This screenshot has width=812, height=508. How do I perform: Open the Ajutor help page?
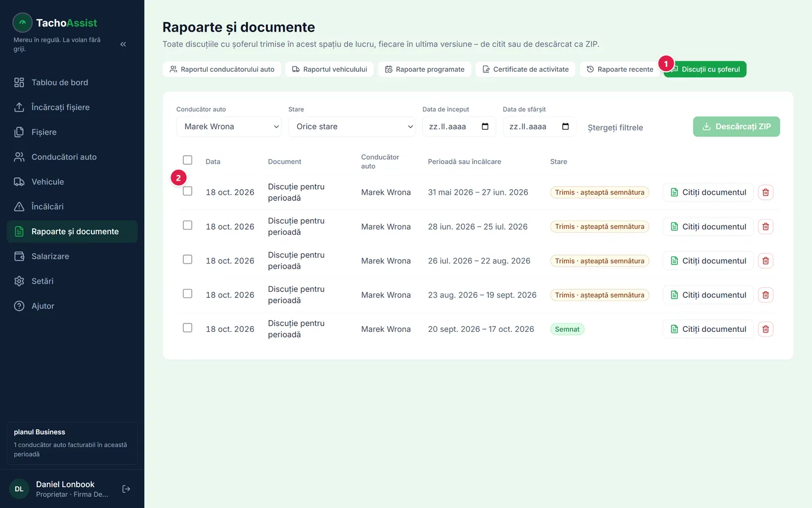tap(72, 306)
